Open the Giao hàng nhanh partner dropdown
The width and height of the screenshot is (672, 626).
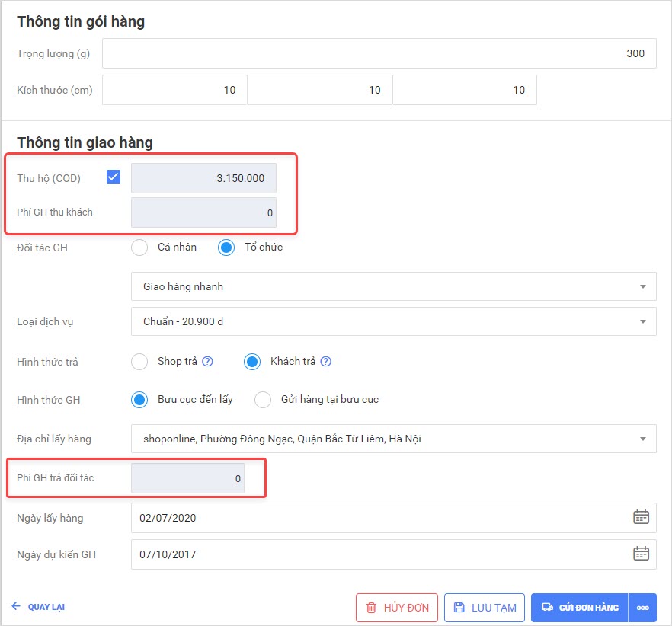[393, 287]
